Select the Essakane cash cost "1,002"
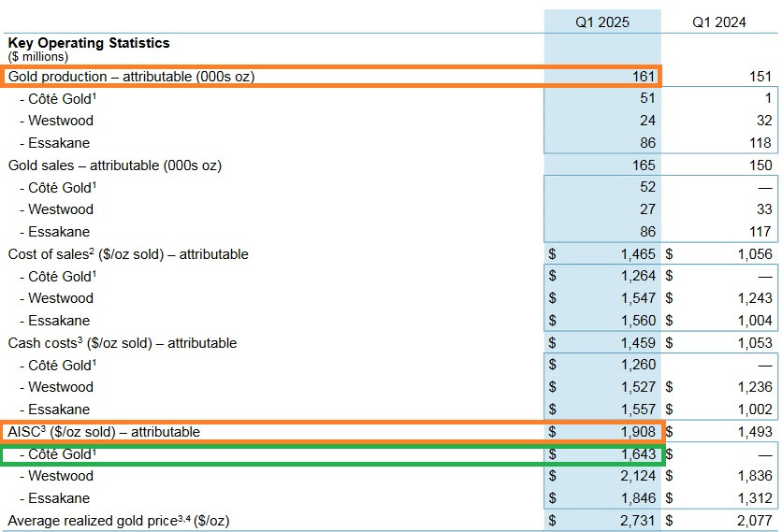782x532 pixels. [755, 410]
